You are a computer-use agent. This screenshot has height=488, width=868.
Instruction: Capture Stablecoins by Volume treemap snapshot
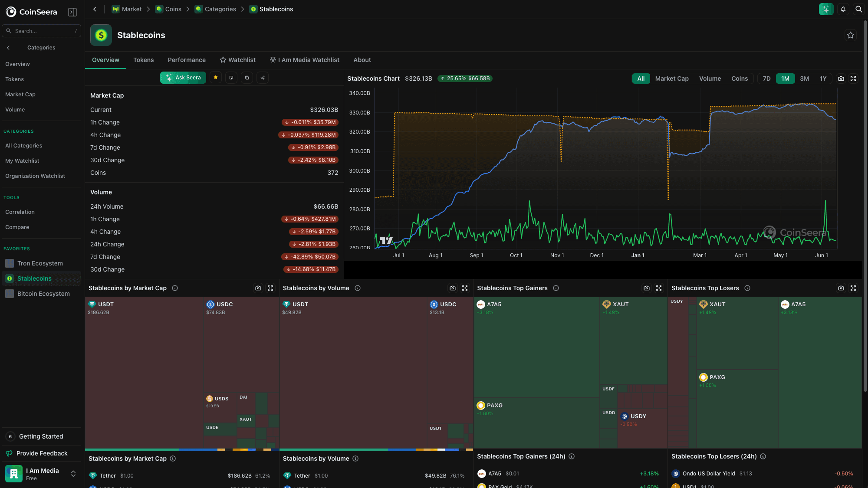[453, 288]
